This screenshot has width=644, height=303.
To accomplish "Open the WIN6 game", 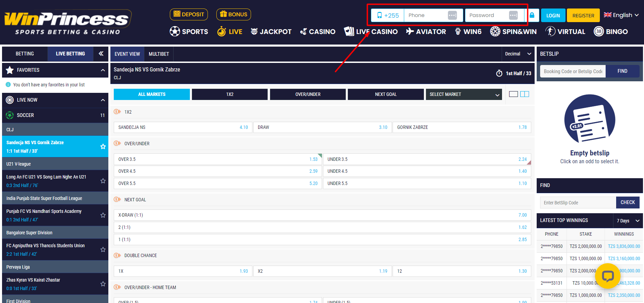I will coord(468,32).
